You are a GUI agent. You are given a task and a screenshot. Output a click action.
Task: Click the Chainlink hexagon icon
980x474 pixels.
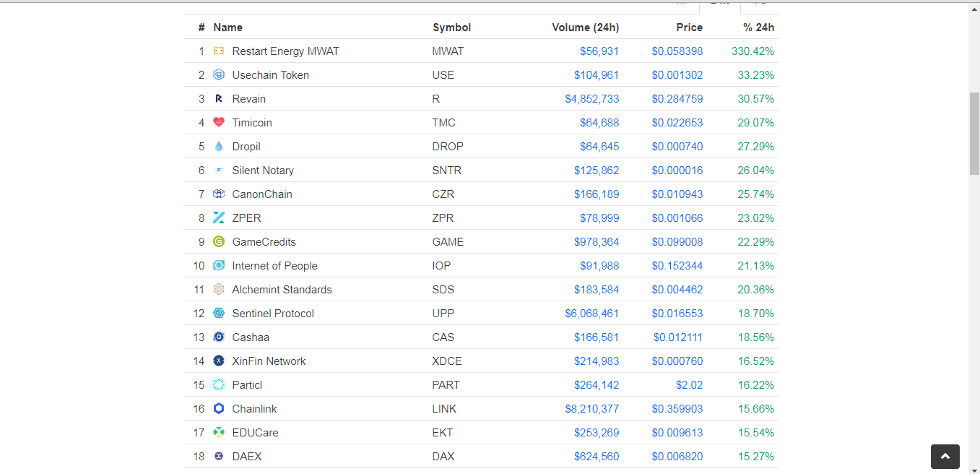(x=219, y=409)
